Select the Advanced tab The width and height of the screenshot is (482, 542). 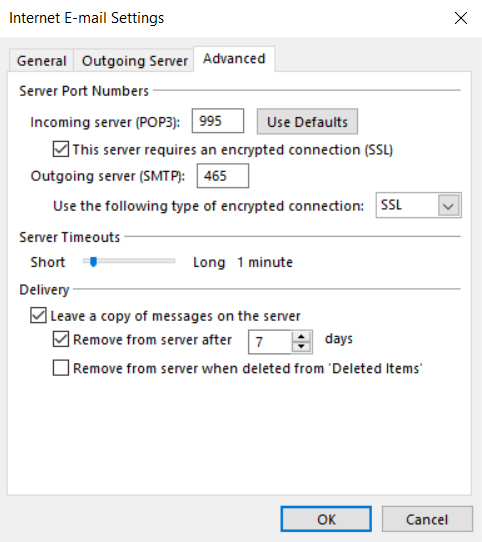[x=234, y=59]
